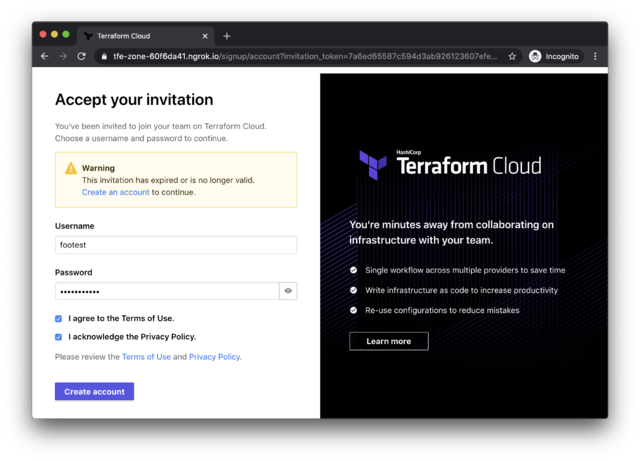Click the Terraform Cloud logo
The image size is (640, 461).
(450, 166)
